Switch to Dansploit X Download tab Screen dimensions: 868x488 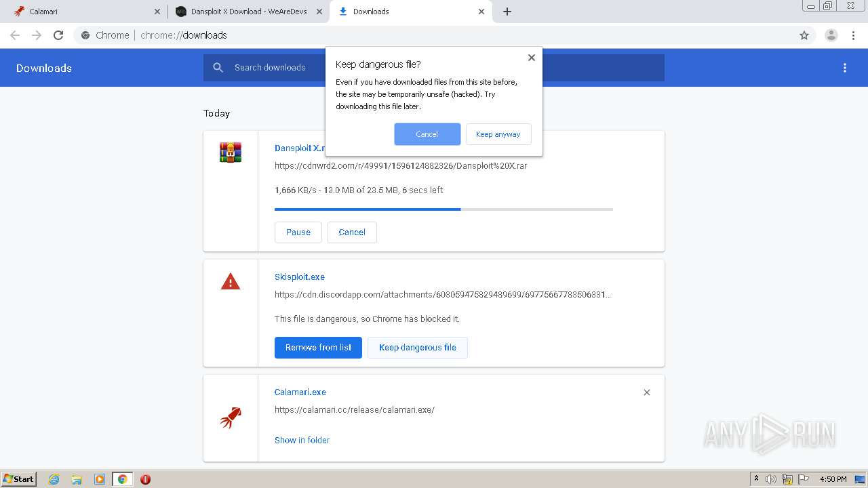pos(248,12)
